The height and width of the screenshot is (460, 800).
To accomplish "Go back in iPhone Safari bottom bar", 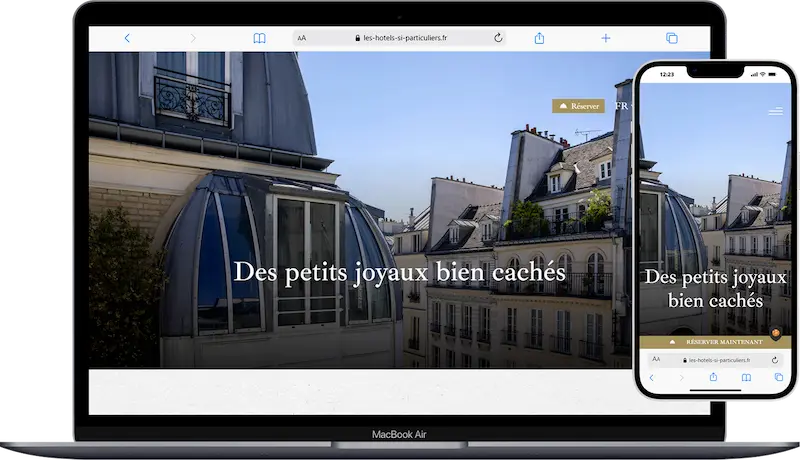I will 652,377.
